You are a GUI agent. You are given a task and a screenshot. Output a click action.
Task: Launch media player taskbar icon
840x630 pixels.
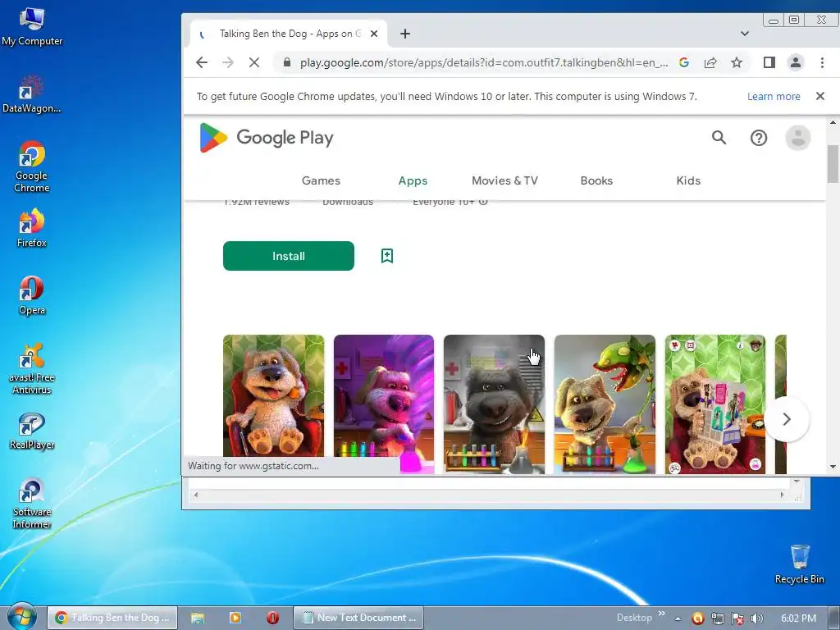tap(235, 618)
